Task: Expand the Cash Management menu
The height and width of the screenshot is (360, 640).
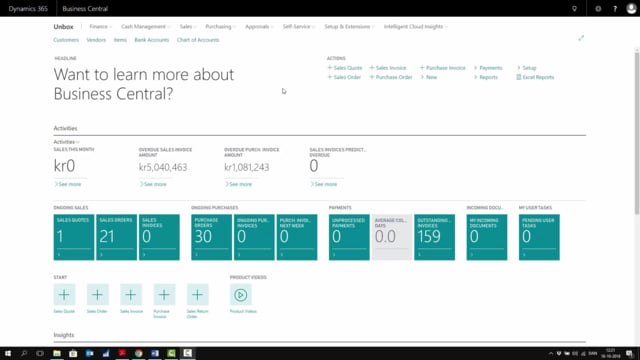Action: click(x=146, y=27)
